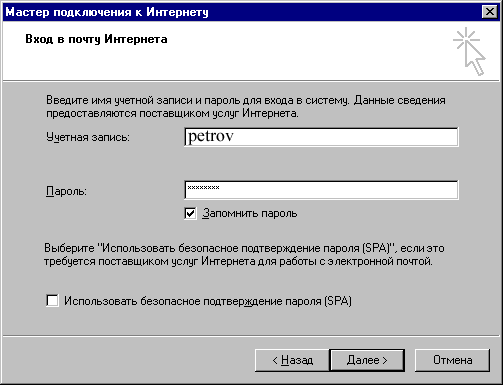Viewport: 503px width, 385px height.
Task: Uncheck the Запомнить пароль checkbox
Action: (x=190, y=213)
